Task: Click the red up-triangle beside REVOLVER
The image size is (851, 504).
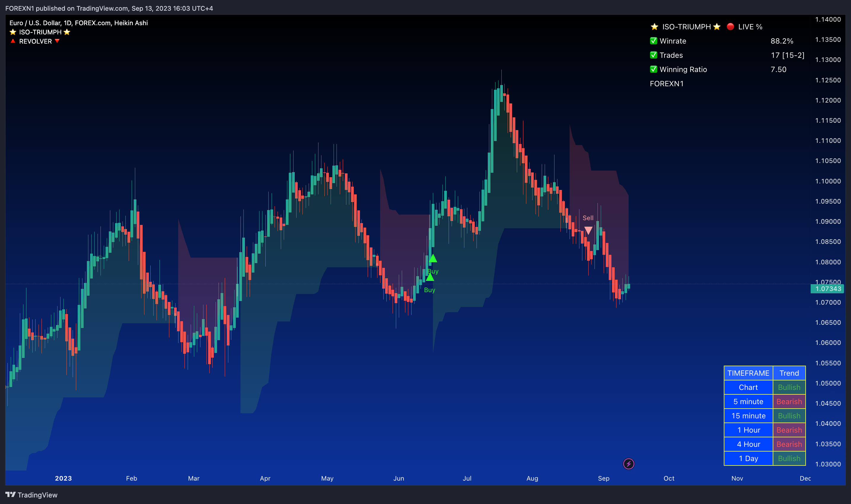Action: click(x=13, y=41)
